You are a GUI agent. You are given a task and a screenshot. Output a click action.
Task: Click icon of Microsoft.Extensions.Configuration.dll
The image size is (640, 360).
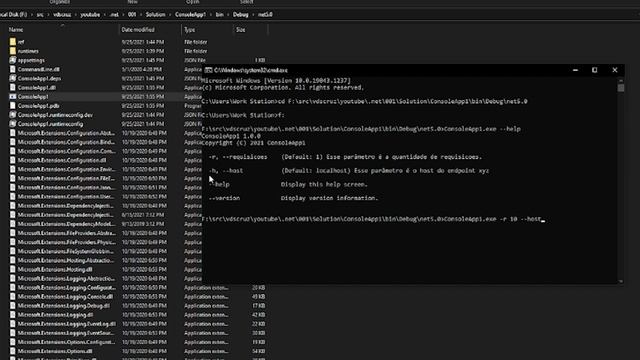tap(13, 160)
